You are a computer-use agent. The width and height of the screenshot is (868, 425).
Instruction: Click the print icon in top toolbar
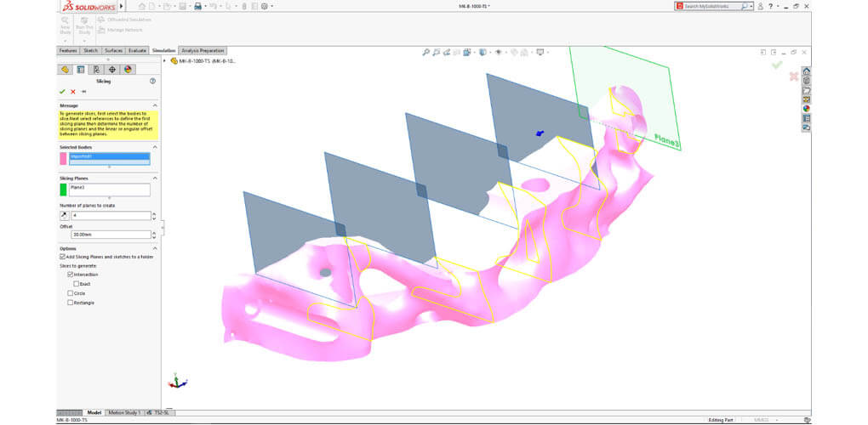tap(197, 6)
